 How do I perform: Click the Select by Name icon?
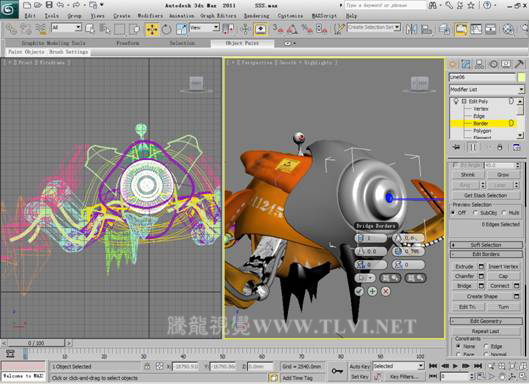105,29
